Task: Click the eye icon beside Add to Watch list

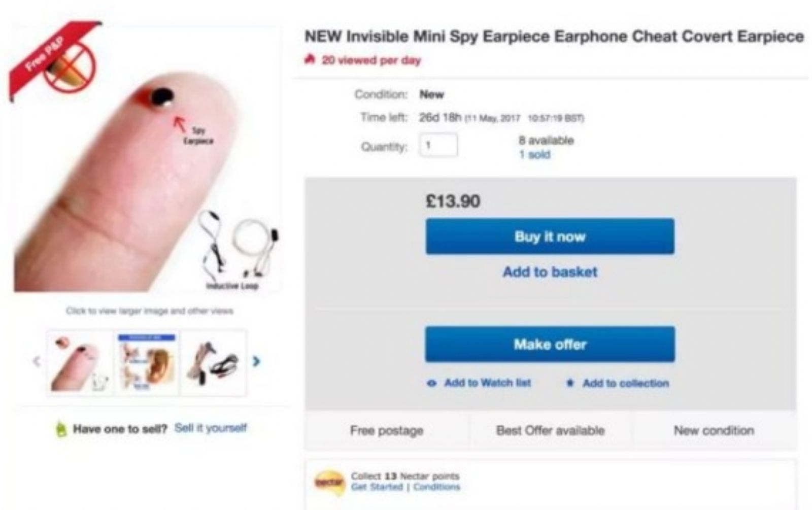Action: point(431,384)
